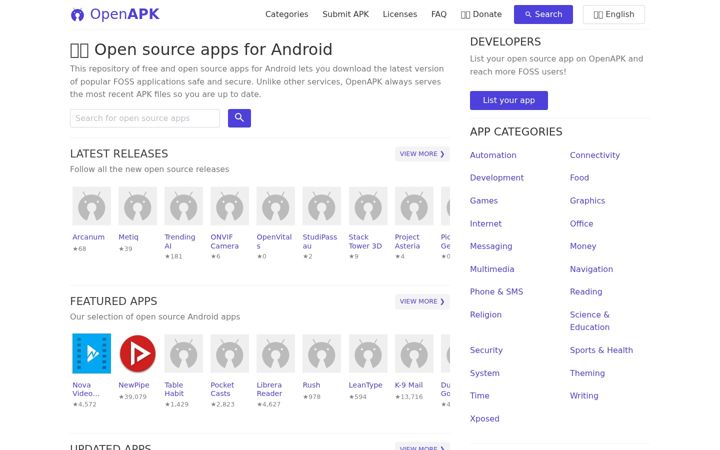Viewport: 720px width, 450px height.
Task: Click the NewPipe red play icon
Action: tap(138, 354)
